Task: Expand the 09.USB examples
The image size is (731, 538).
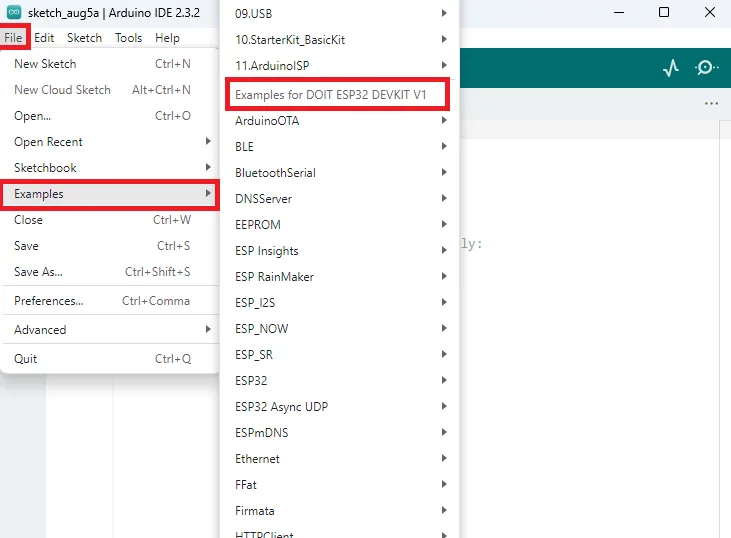Action: point(340,14)
